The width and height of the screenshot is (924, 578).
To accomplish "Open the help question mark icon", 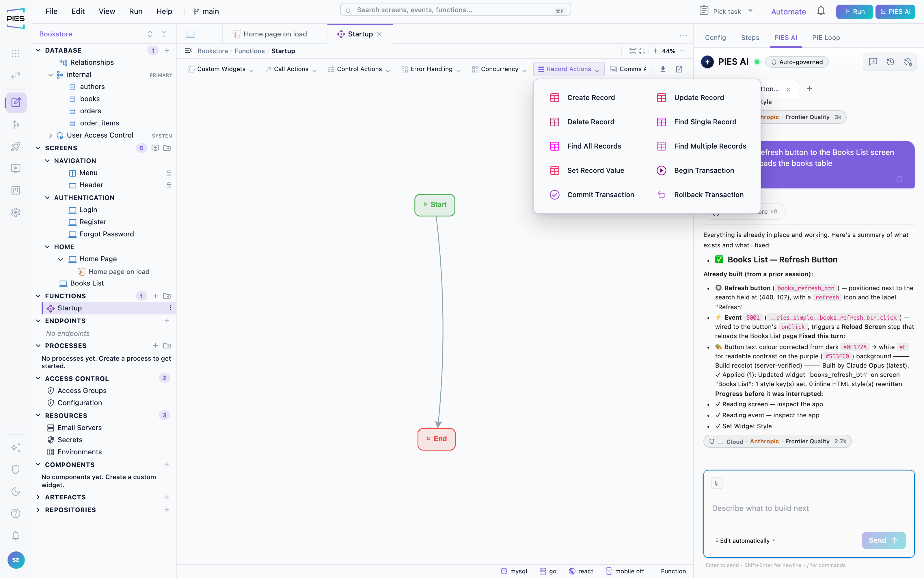I will point(16,513).
